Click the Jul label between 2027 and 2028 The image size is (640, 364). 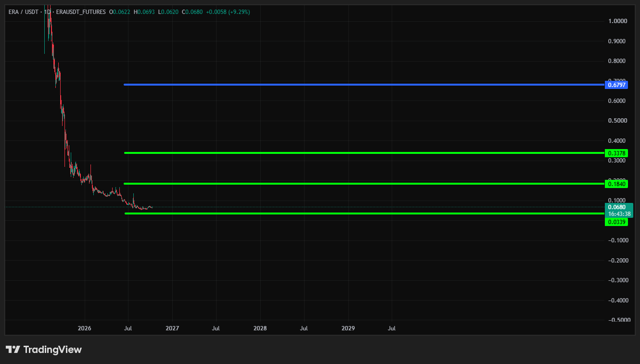point(216,329)
